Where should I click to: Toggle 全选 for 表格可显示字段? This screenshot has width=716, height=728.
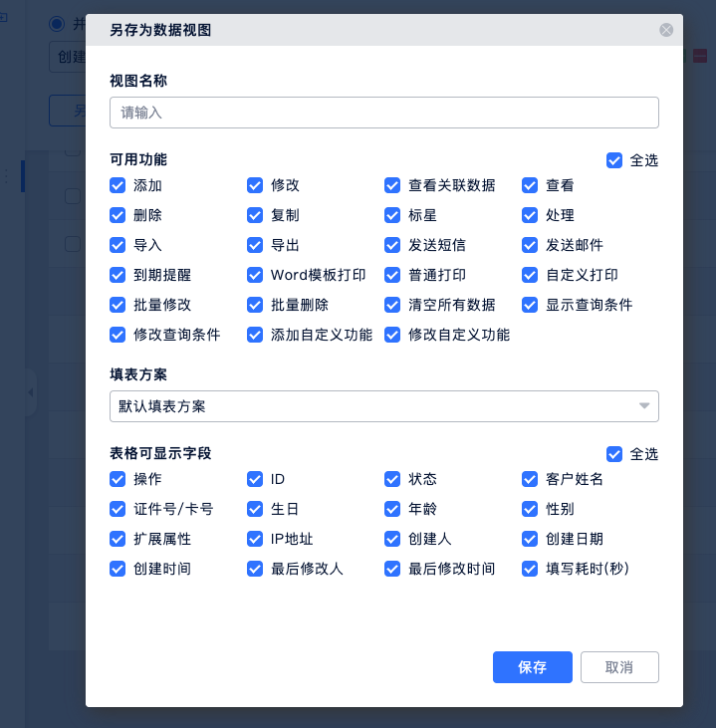614,454
